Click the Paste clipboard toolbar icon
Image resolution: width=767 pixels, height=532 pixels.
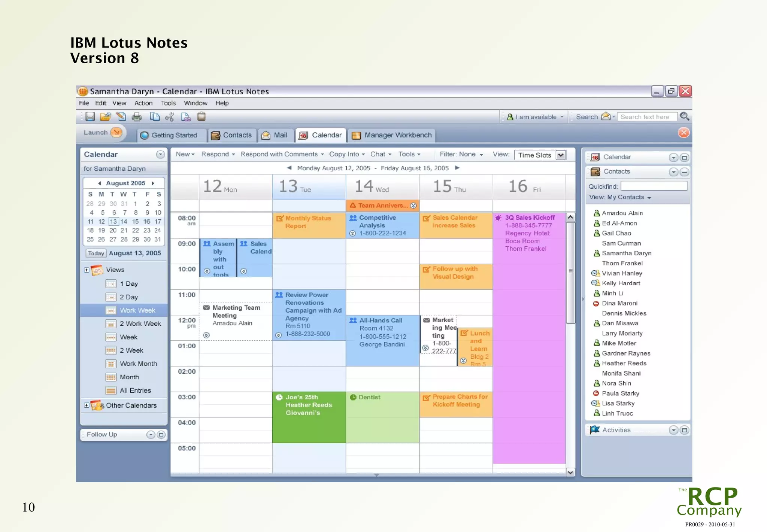pyautogui.click(x=201, y=117)
